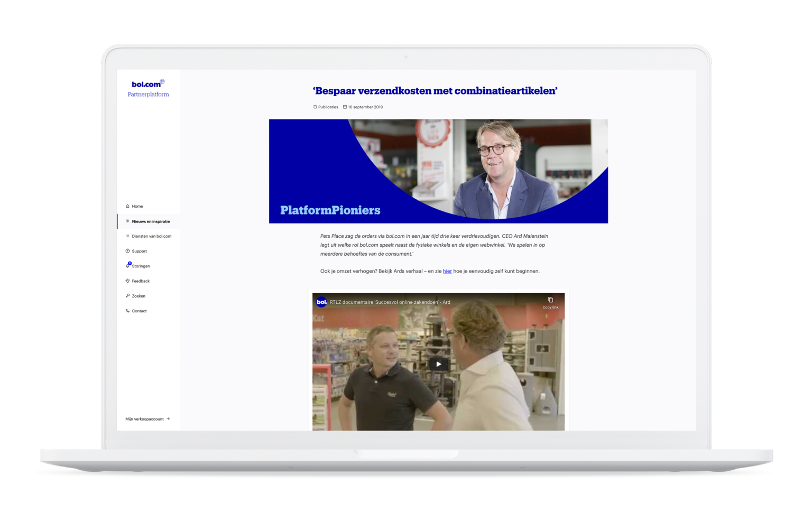Open Support via the question mark icon
The height and width of the screenshot is (512, 812).
pyautogui.click(x=127, y=251)
